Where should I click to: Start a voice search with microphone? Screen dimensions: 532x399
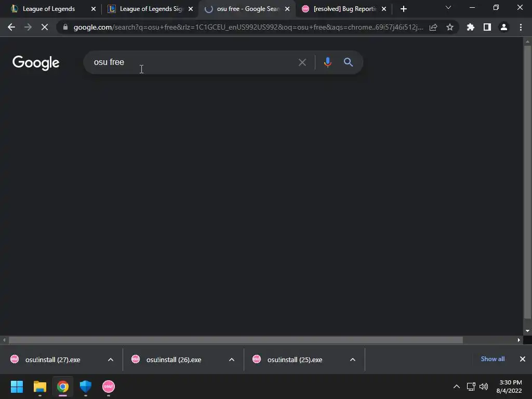[327, 62]
